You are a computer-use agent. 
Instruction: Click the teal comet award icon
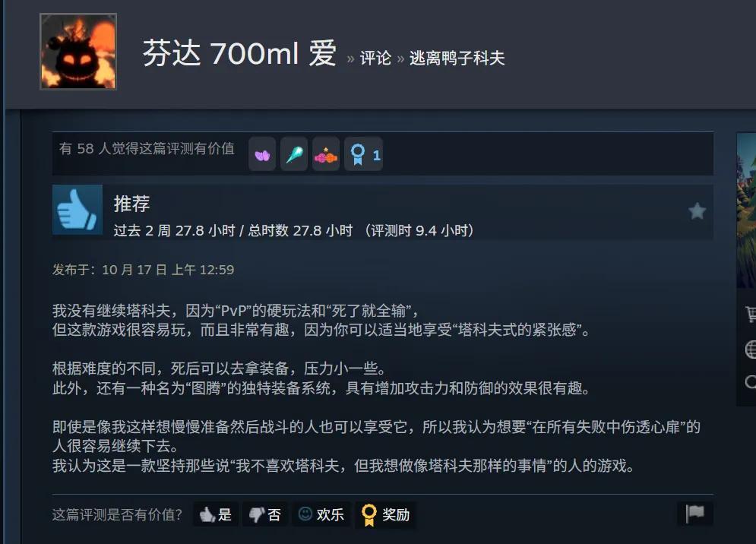[x=294, y=154]
